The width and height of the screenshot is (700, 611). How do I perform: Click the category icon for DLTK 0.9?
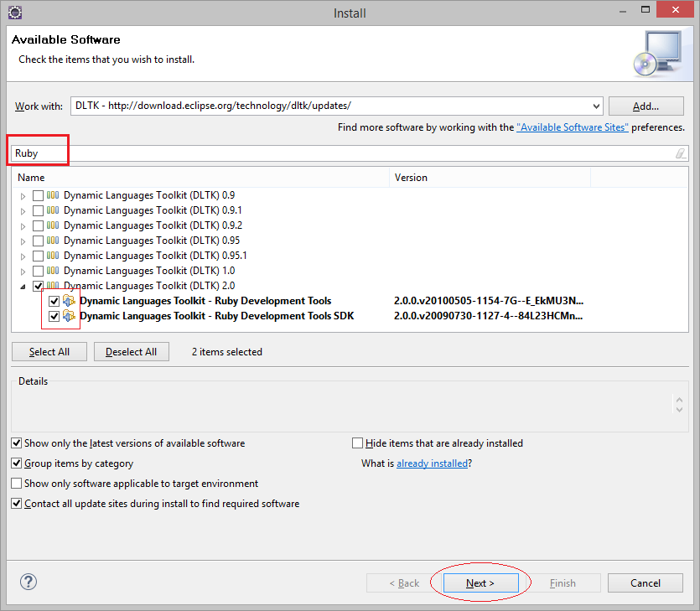(x=53, y=195)
